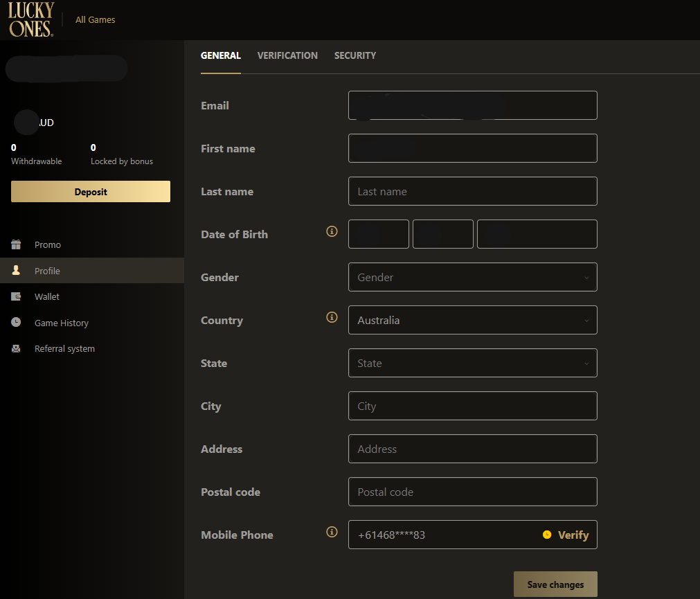The image size is (700, 599).
Task: Click the info icon beside Mobile Phone
Action: tap(332, 532)
